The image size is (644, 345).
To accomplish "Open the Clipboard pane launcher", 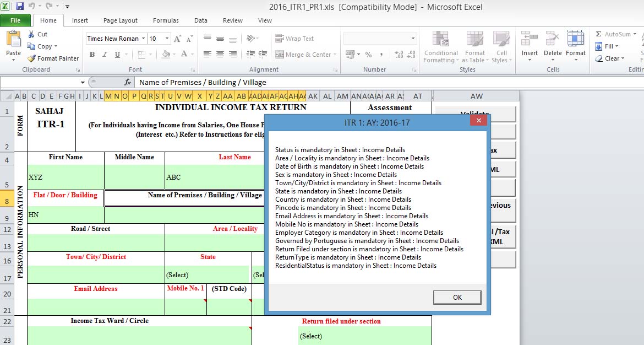I will click(x=78, y=70).
